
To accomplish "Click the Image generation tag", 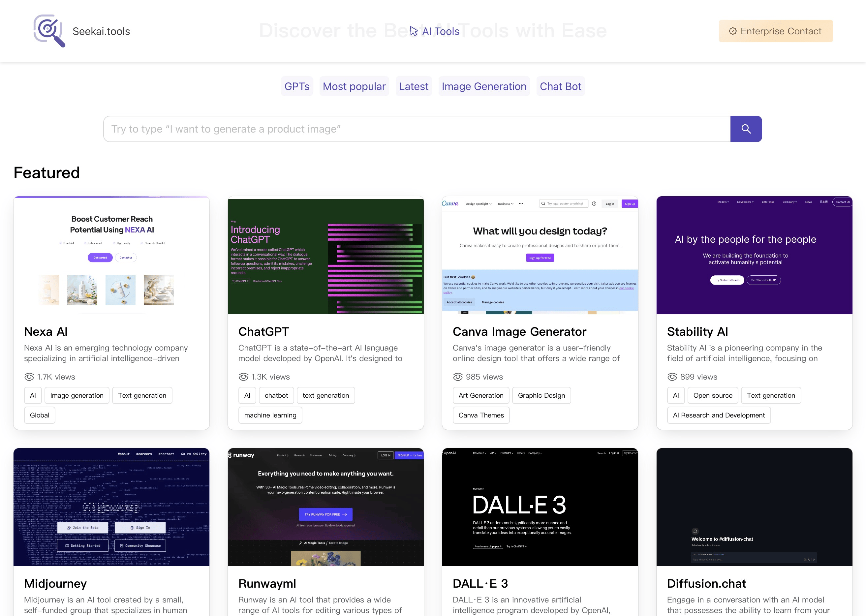I will 77,395.
